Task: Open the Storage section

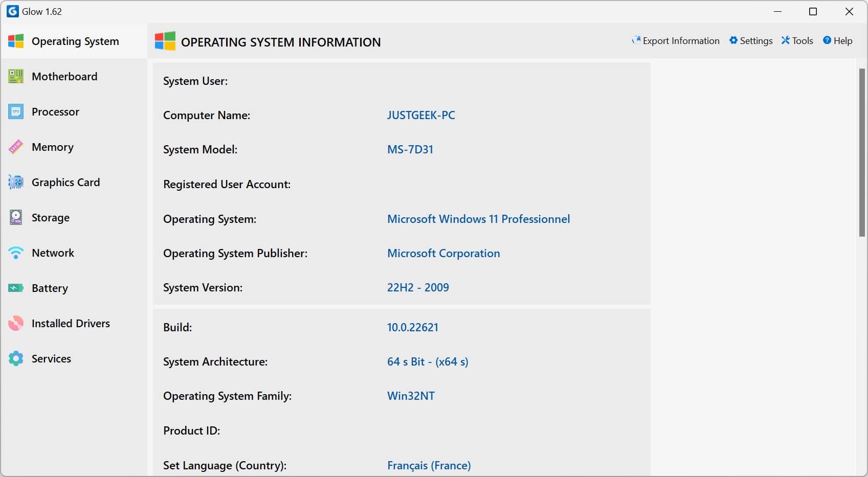Action: pos(74,217)
